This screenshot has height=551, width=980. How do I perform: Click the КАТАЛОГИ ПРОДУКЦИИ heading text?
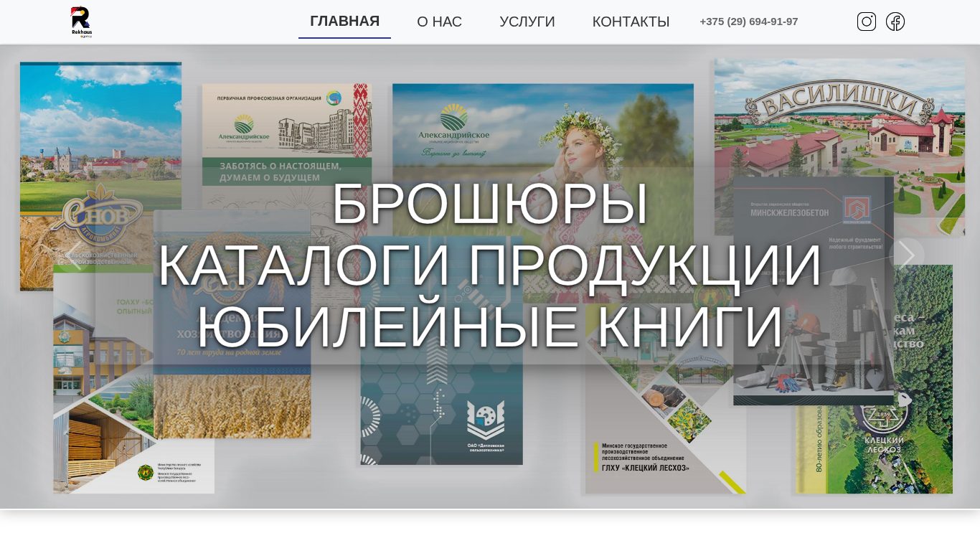pos(490,265)
